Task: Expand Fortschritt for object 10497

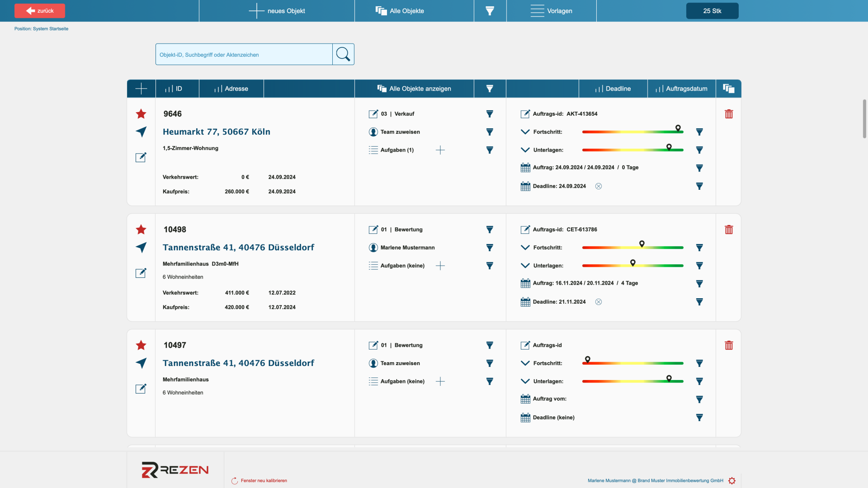Action: click(525, 363)
